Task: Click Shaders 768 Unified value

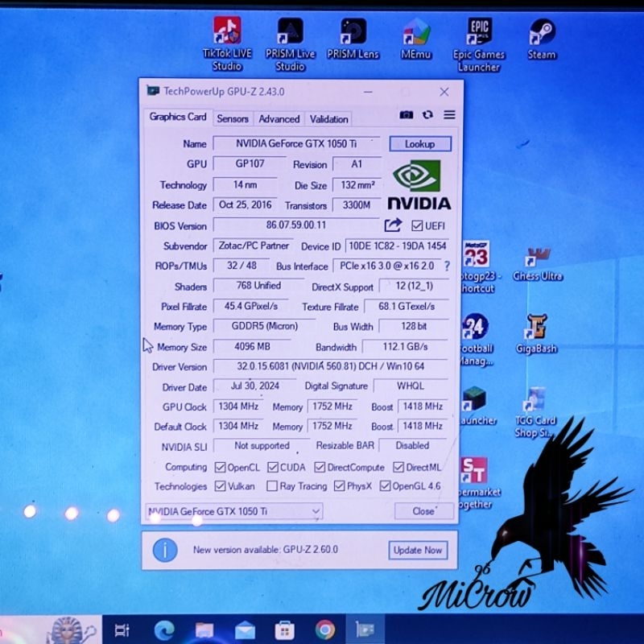Action: (x=258, y=286)
